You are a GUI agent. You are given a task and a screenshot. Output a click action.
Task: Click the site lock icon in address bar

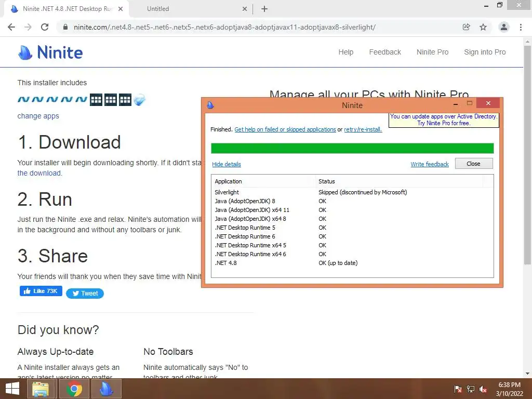[65, 27]
